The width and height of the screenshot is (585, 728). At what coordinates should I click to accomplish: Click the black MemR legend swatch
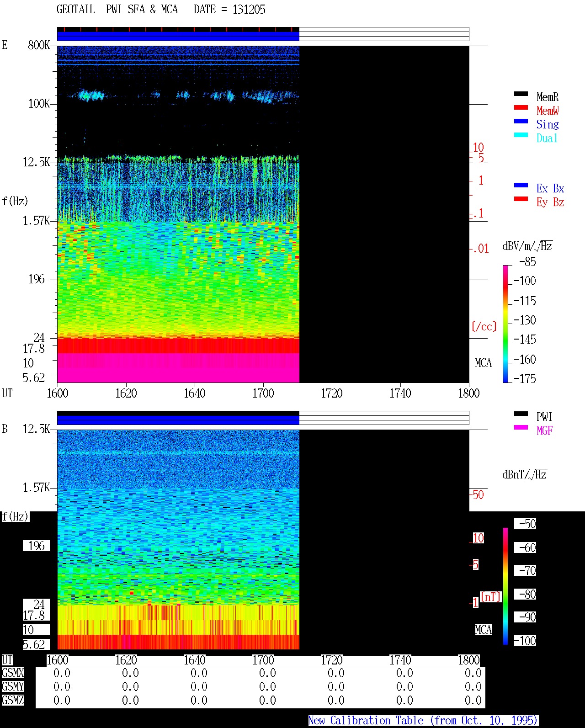(x=521, y=94)
